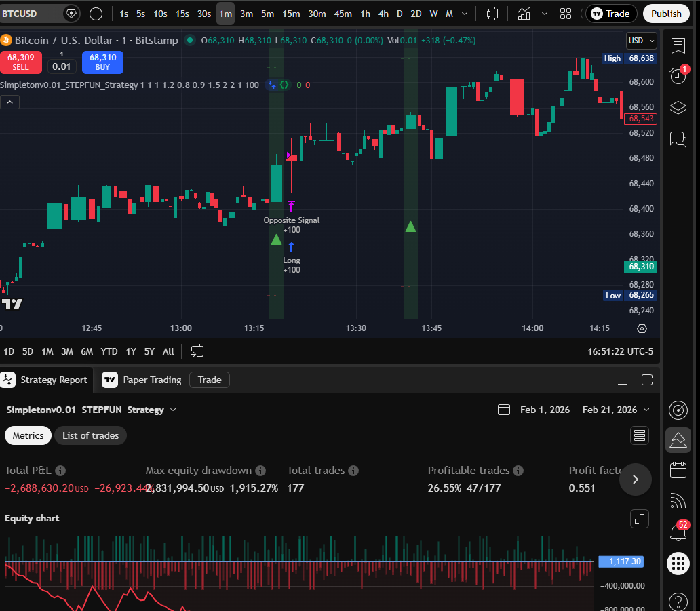
Task: Click the 0.01 quantity input field
Action: point(61,66)
